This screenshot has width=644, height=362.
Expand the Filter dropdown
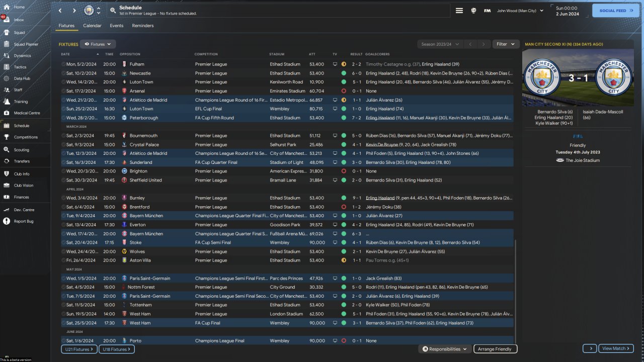pyautogui.click(x=506, y=44)
